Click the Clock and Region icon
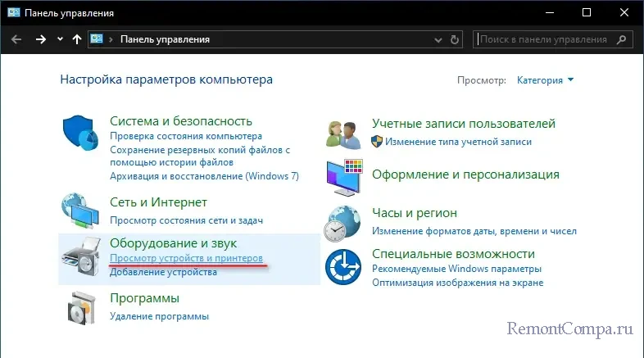The width and height of the screenshot is (644, 358). [344, 221]
